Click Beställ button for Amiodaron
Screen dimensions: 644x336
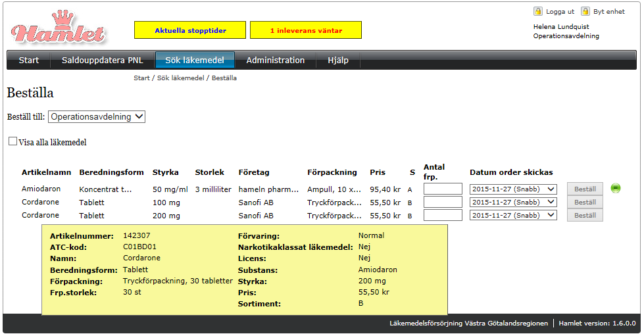coord(585,189)
